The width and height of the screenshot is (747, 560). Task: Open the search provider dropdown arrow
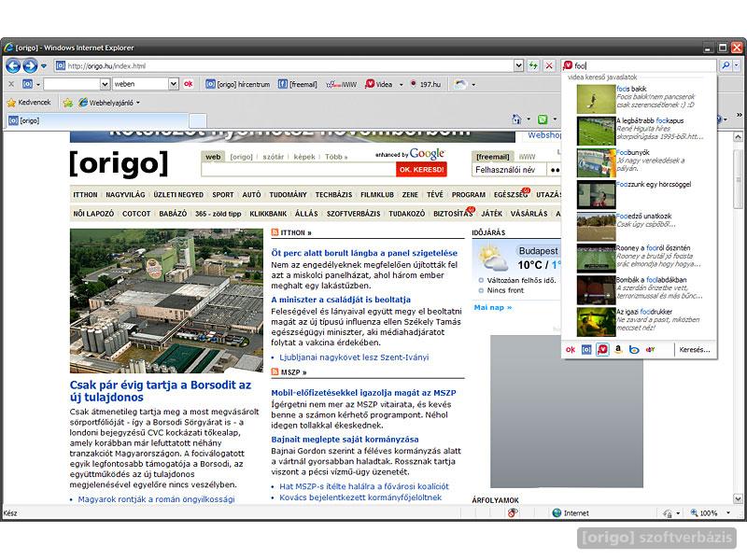pyautogui.click(x=737, y=65)
